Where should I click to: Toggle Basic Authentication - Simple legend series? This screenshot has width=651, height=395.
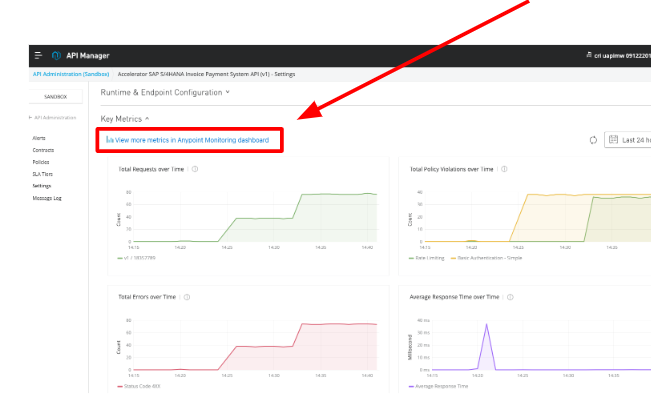487,258
